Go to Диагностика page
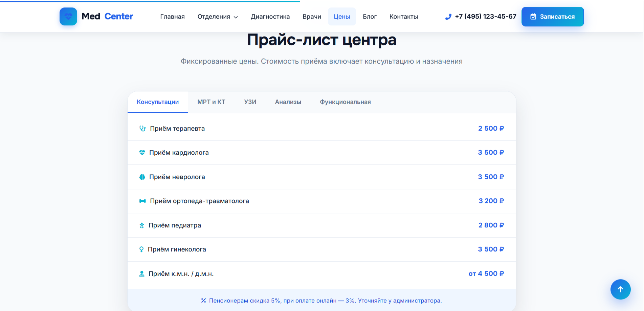This screenshot has height=311, width=644. [x=270, y=17]
